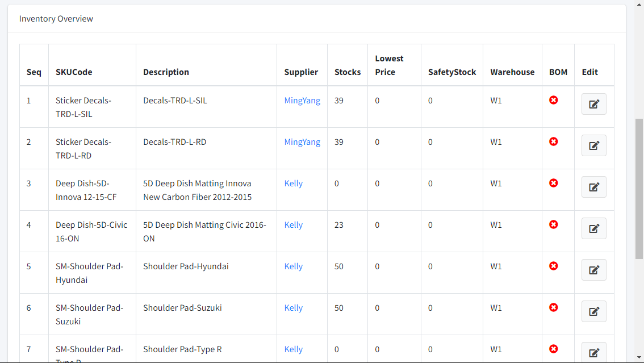Select stock value 50 for Shoulder Pad-Hyundai
Screen dimensions: 644x363
click(x=339, y=266)
